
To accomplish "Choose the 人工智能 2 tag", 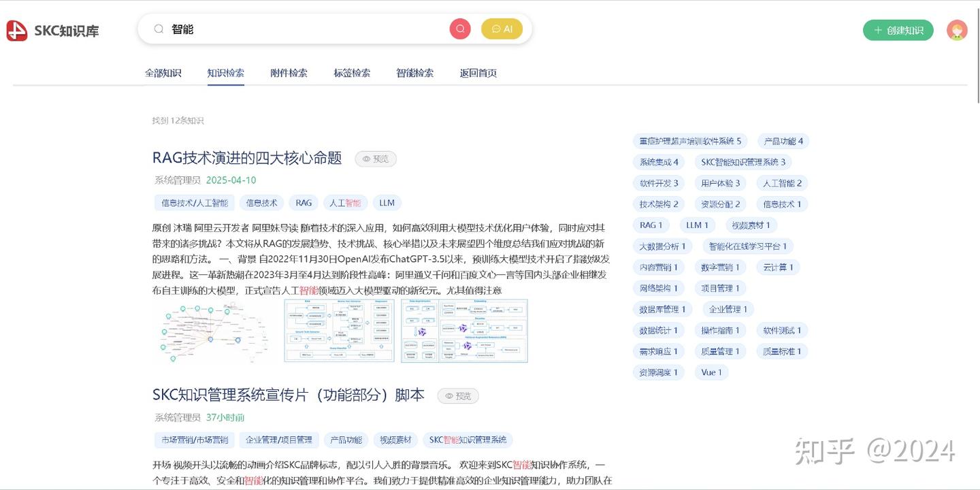I will coord(782,183).
